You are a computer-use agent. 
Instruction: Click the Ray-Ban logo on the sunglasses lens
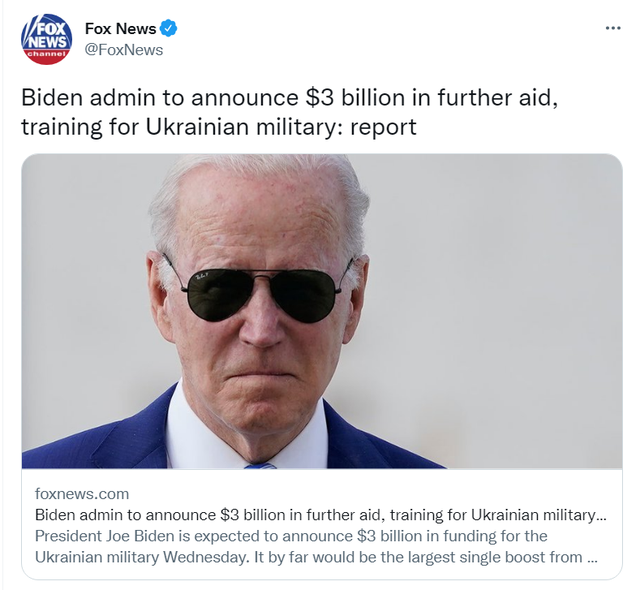click(202, 277)
